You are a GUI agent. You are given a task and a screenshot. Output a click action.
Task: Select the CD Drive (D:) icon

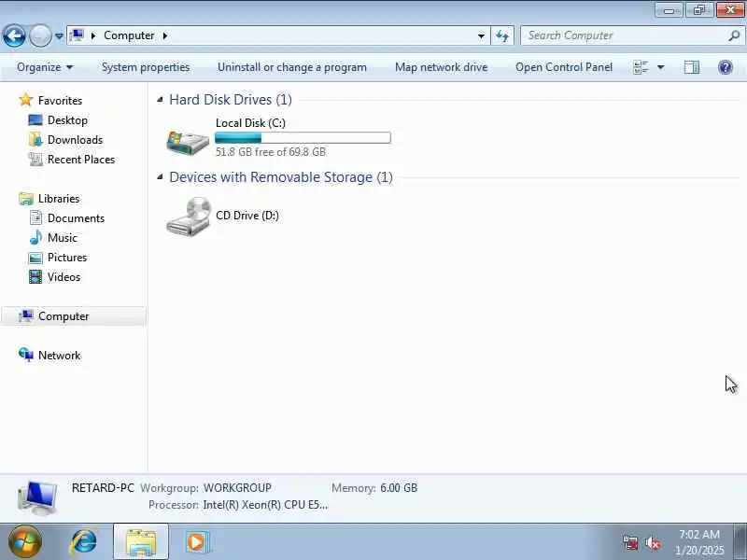coord(189,217)
